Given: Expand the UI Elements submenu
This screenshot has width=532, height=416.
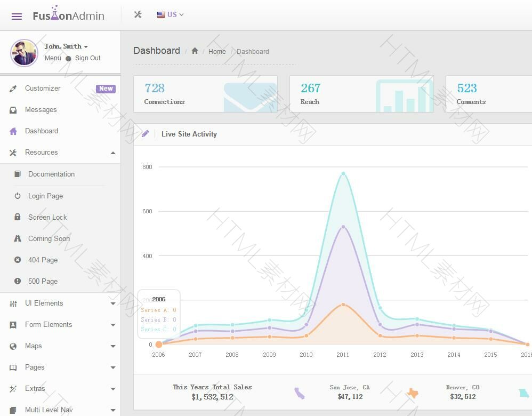Looking at the screenshot, I should [113, 303].
